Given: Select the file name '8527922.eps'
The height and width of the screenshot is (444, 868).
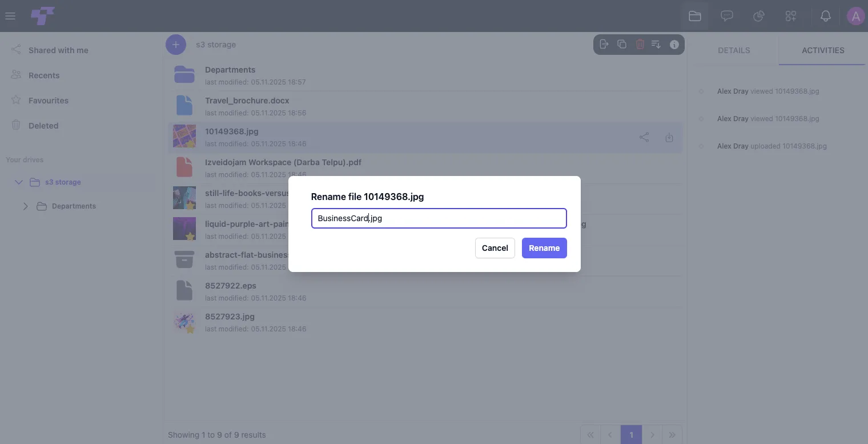Looking at the screenshot, I should [231, 286].
